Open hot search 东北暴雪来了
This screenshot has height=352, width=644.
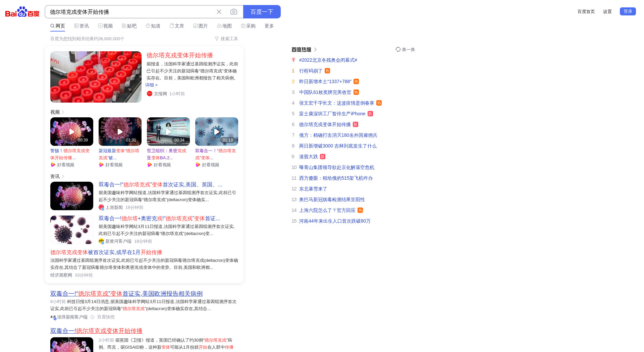coord(313,189)
